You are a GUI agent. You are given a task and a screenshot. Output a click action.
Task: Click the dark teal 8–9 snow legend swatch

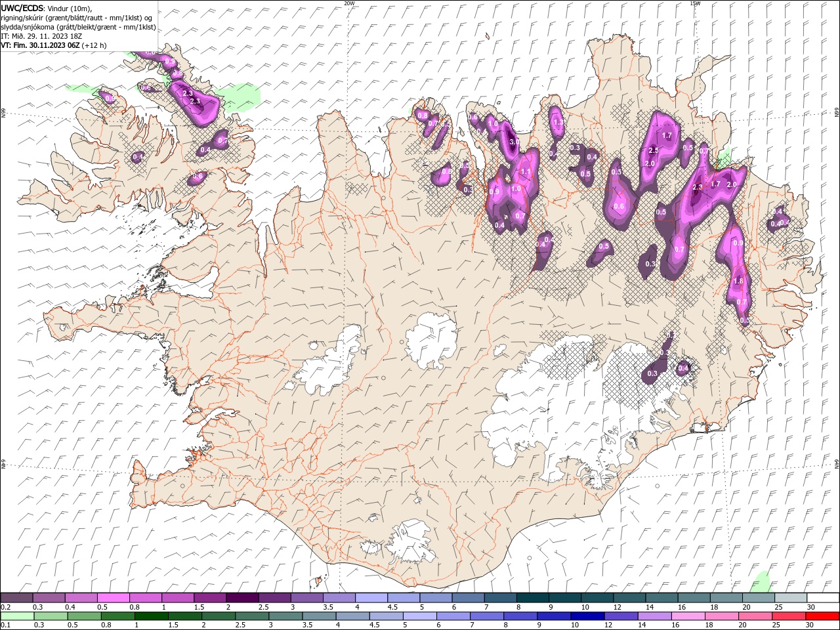532,598
